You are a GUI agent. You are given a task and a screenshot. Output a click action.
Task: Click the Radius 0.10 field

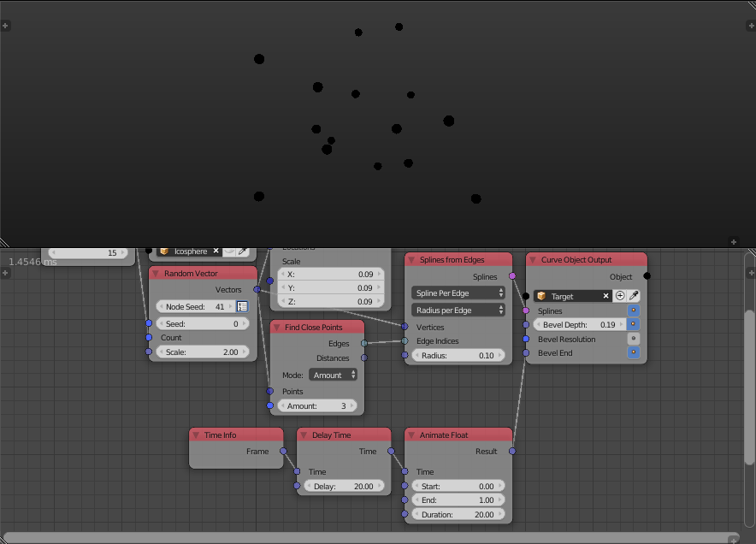458,356
